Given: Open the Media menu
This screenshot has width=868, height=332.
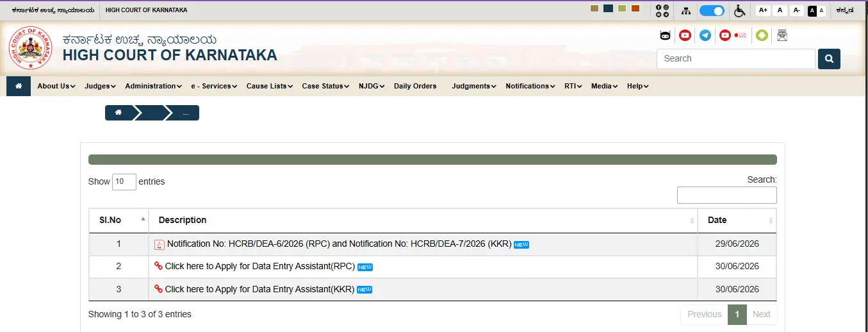Looking at the screenshot, I should (x=604, y=86).
